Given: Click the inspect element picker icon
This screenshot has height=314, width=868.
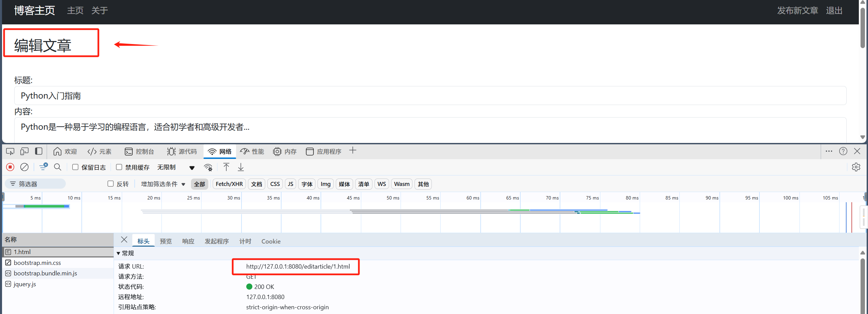Looking at the screenshot, I should click(10, 151).
